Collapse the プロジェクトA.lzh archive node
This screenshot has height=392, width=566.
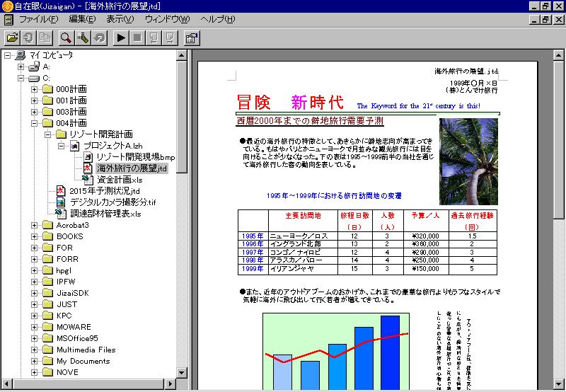point(62,146)
